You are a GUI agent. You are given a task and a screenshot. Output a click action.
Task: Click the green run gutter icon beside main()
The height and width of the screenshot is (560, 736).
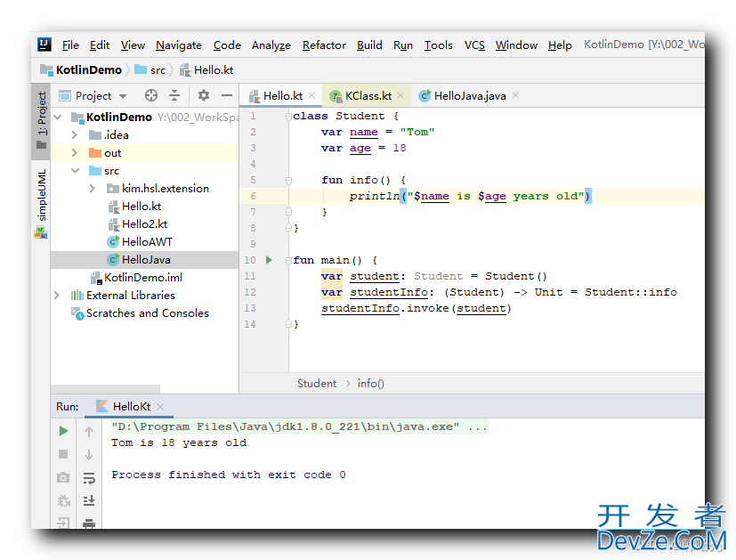269,260
